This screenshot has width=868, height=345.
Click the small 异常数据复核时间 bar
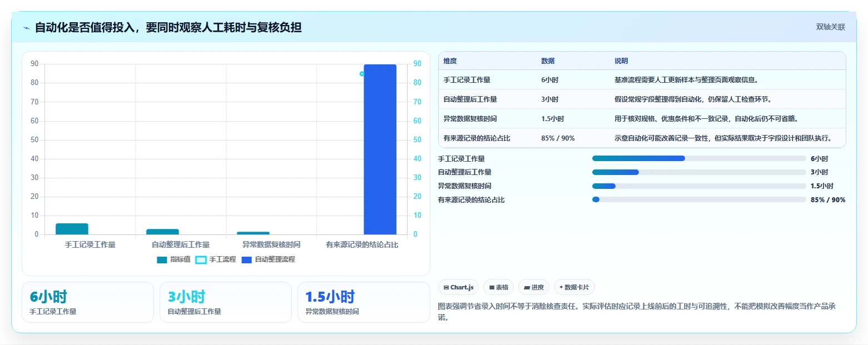254,233
